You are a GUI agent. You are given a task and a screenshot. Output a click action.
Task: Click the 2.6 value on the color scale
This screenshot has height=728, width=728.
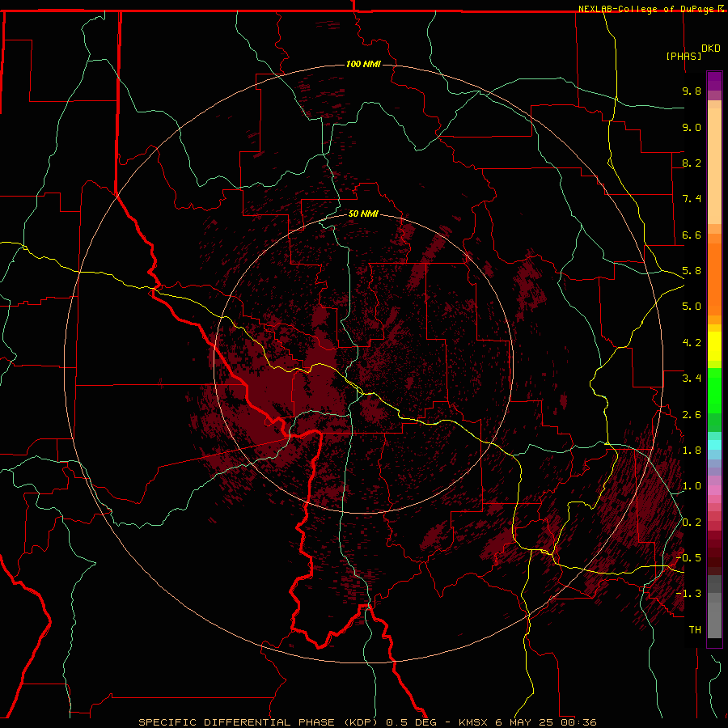[x=692, y=415]
